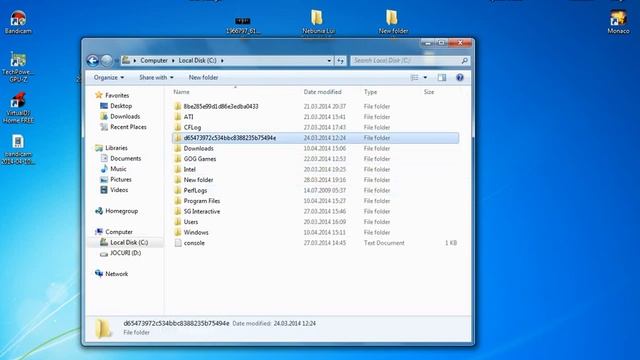Click the refresh button beside address bar
Image resolution: width=640 pixels, height=360 pixels.
pyautogui.click(x=340, y=61)
